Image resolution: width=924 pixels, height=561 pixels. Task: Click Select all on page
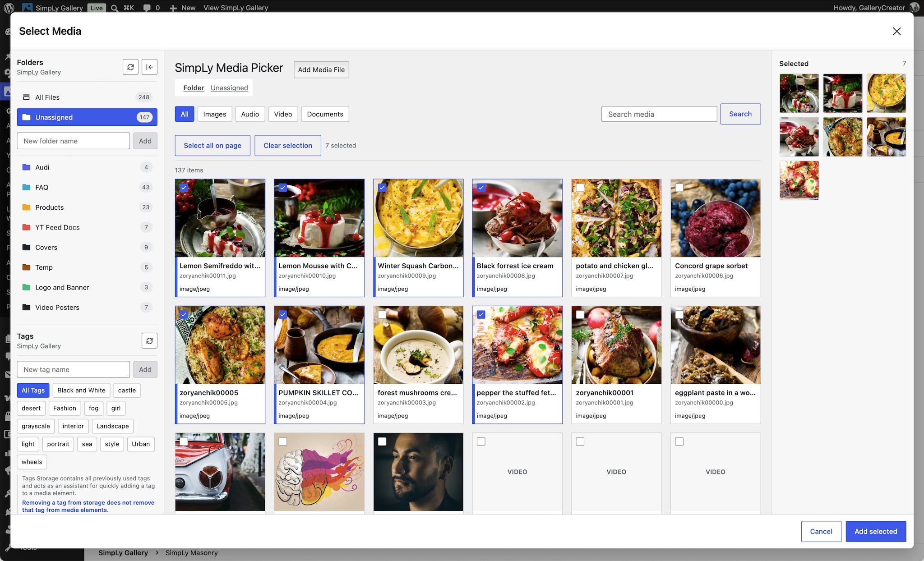pyautogui.click(x=213, y=146)
